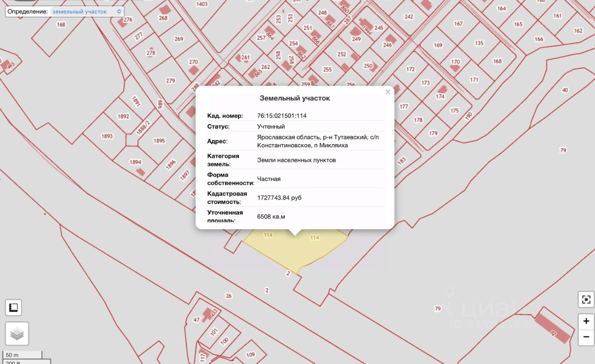Screen dimensions: 595x364
Task: Select parcel 100 on the map
Action: tap(225, 341)
